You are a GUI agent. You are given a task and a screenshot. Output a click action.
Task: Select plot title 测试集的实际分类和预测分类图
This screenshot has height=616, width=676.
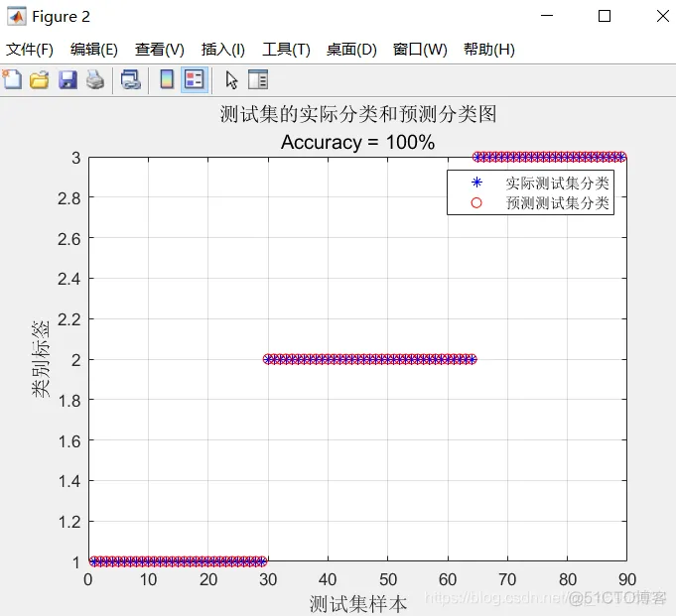pyautogui.click(x=357, y=115)
